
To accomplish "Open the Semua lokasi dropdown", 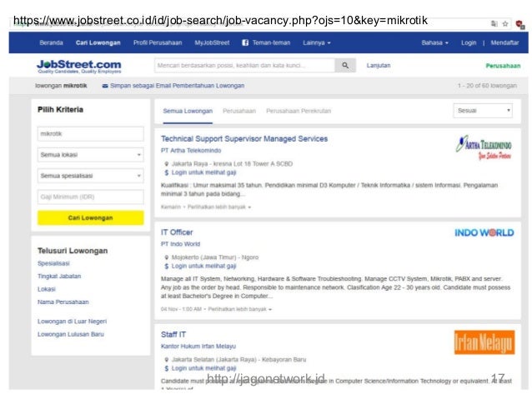I will pyautogui.click(x=91, y=155).
